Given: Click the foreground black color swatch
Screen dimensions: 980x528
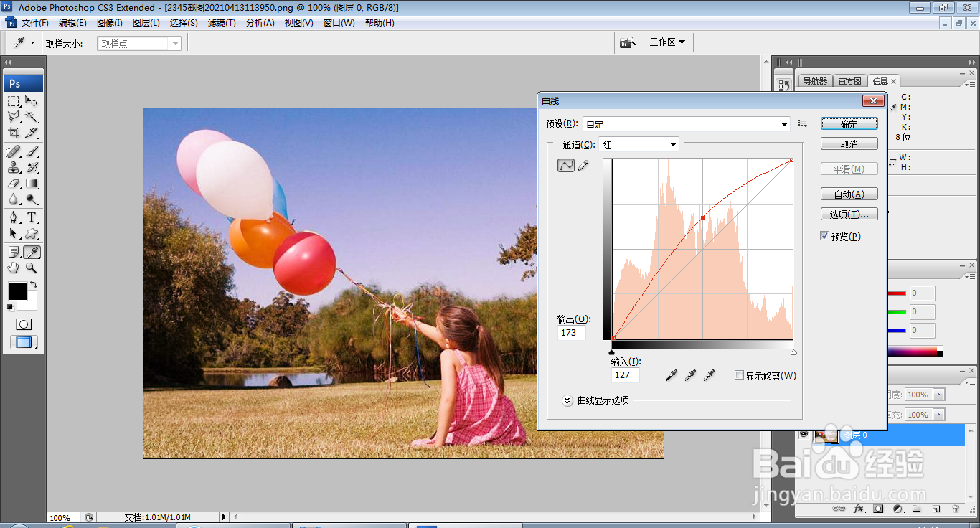Looking at the screenshot, I should [17, 291].
